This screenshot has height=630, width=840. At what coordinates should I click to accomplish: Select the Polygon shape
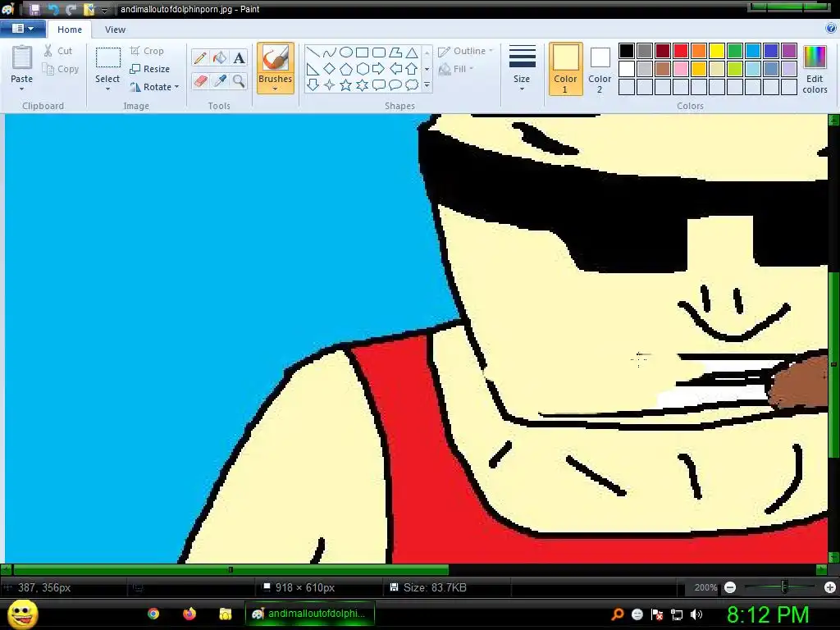395,52
